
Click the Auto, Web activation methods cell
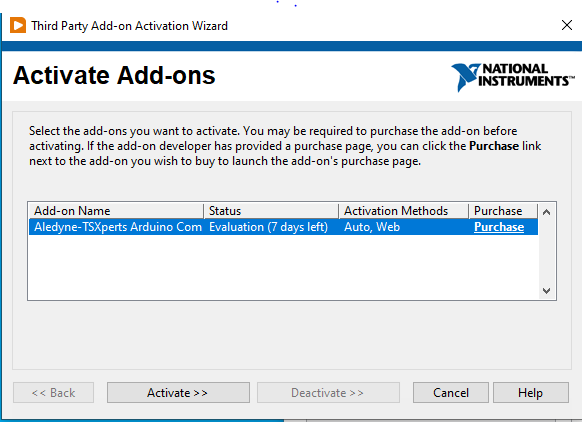(372, 227)
